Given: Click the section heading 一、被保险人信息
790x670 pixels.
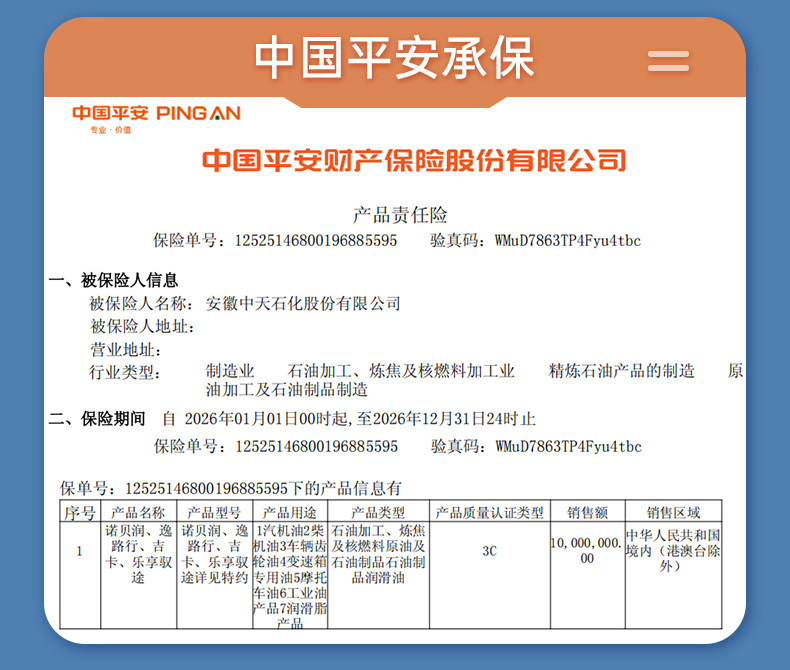Looking at the screenshot, I should [113, 280].
